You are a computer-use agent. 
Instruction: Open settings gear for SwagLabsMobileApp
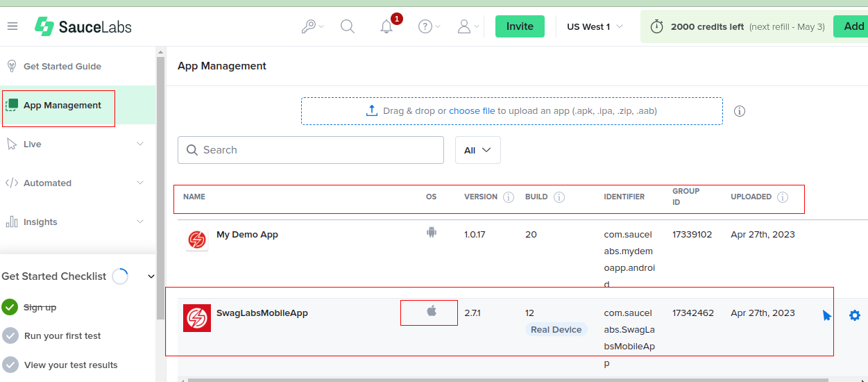coord(855,315)
